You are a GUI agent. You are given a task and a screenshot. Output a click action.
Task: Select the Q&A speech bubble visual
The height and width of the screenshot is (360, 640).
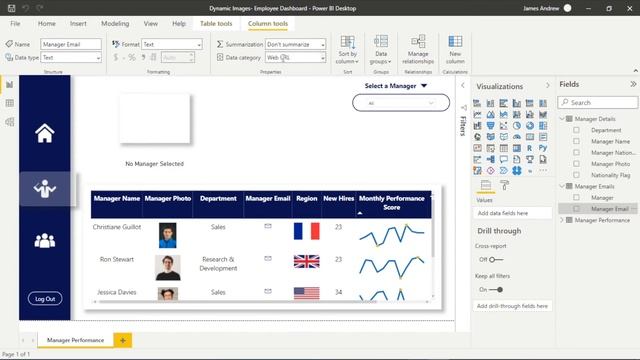(x=504, y=160)
